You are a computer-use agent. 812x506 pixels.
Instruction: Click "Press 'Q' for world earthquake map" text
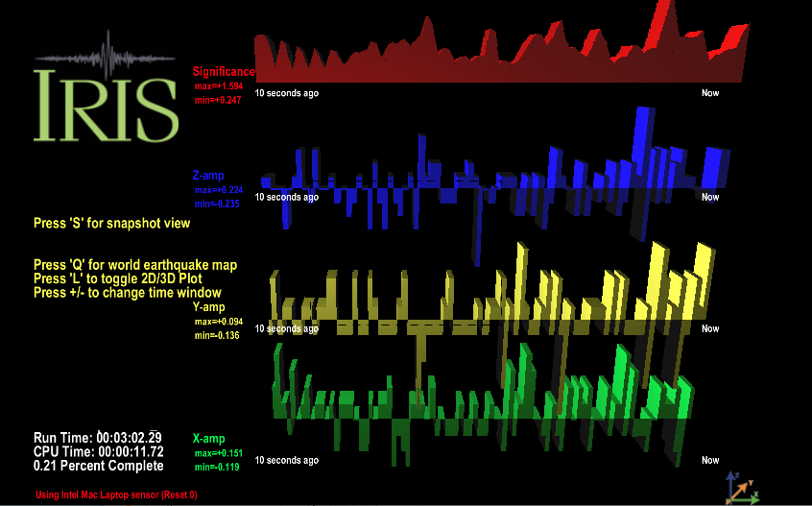pyautogui.click(x=135, y=265)
